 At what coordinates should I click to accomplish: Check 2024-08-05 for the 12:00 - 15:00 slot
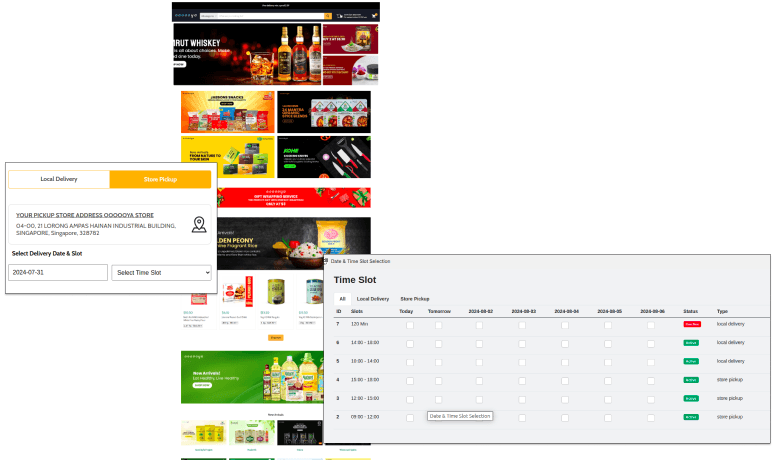tap(608, 399)
